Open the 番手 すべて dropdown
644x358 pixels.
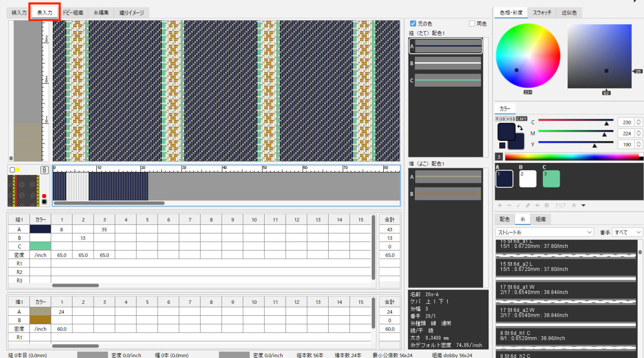click(627, 232)
